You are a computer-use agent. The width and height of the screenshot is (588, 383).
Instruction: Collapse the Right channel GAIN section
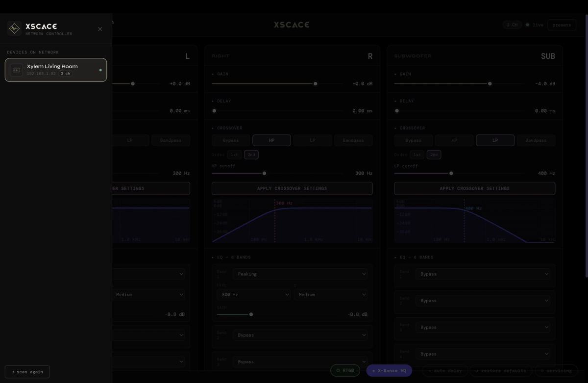(x=220, y=74)
